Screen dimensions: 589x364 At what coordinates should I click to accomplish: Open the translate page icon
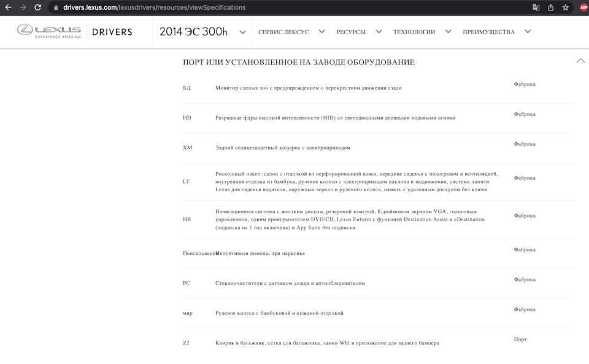coord(536,7)
